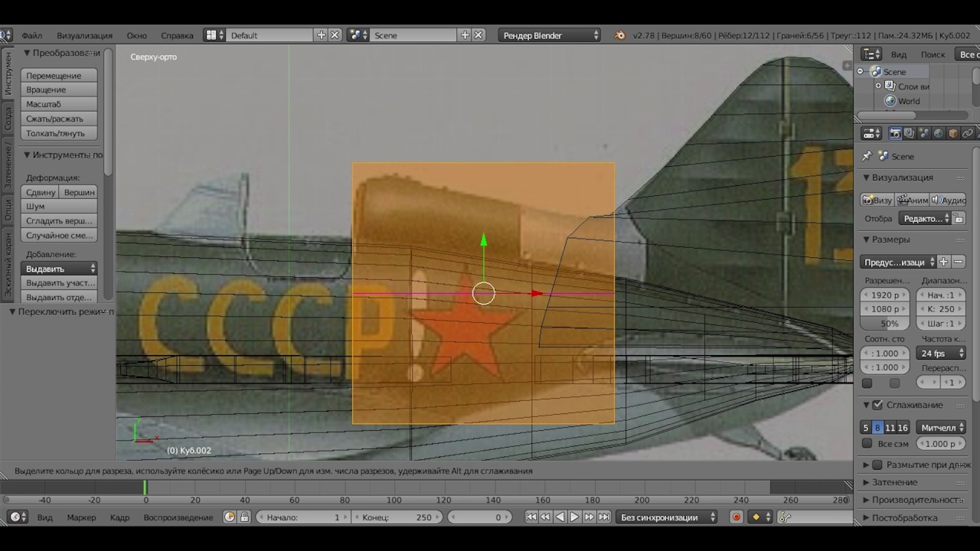Select Constraints properties chain tab icon
980x551 pixels.
click(968, 133)
